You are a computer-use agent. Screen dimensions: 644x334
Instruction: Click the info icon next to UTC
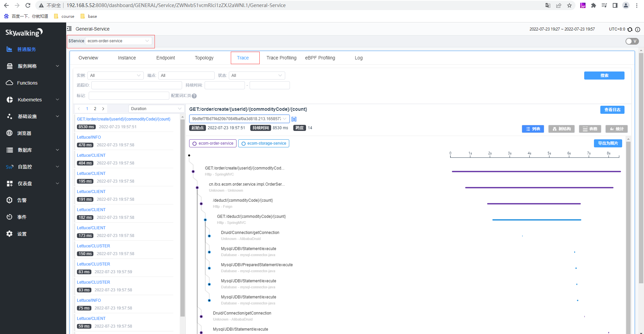coord(638,30)
